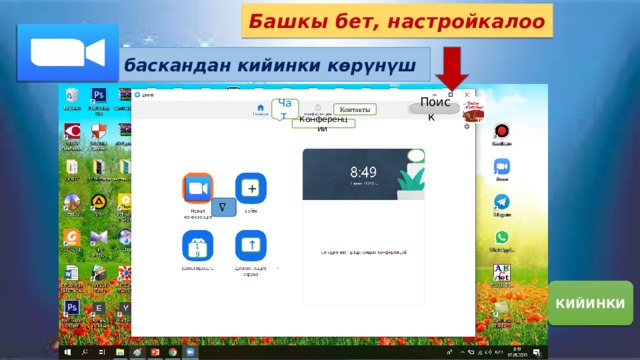Open the Windows Start menu

(68, 352)
